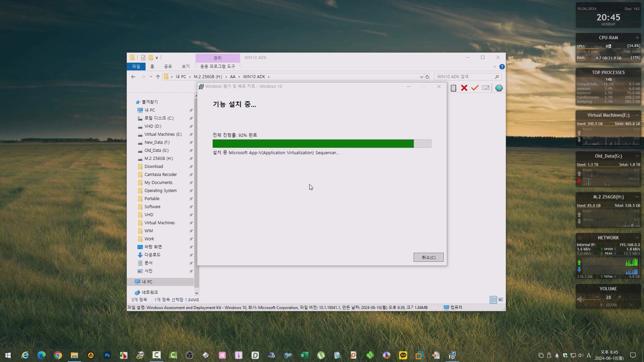Switch to large icons view
The height and width of the screenshot is (362, 644).
click(x=501, y=300)
